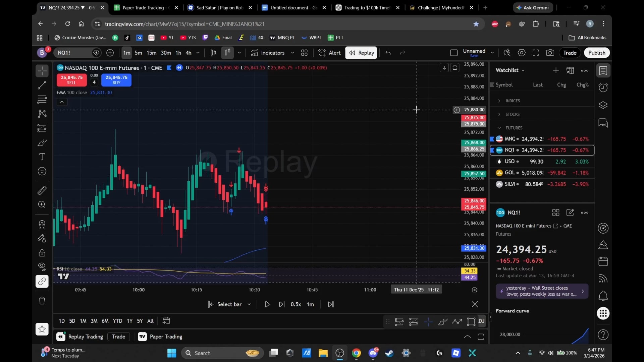Select the Measure ruler tool

pyautogui.click(x=42, y=190)
